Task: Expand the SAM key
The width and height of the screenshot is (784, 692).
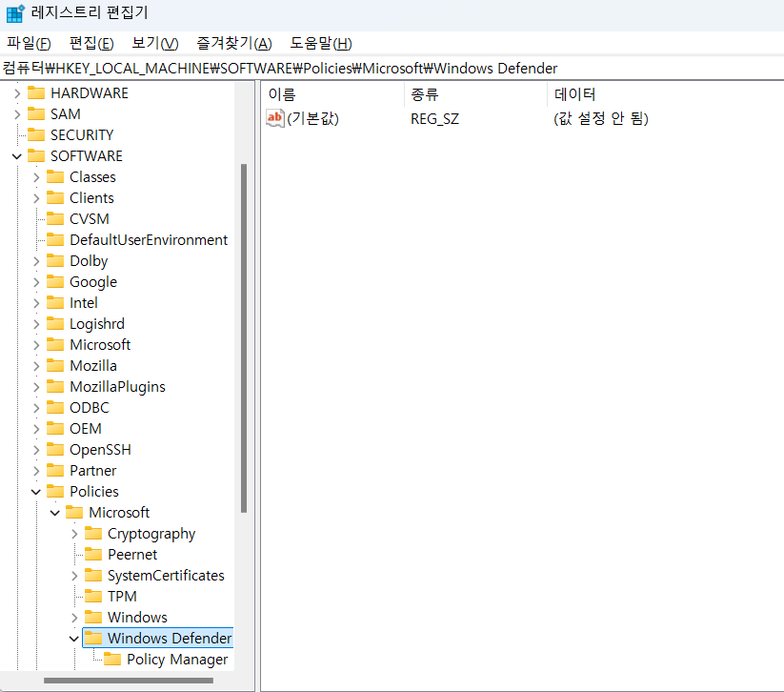Action: tap(17, 114)
